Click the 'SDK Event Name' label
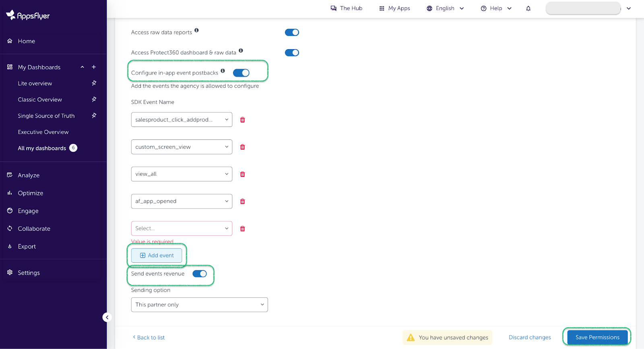 click(x=153, y=102)
